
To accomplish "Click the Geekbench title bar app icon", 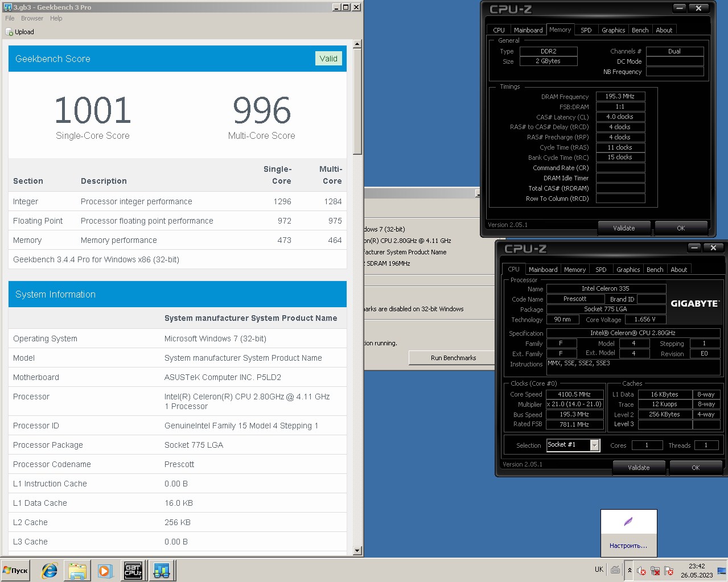I will [7, 7].
